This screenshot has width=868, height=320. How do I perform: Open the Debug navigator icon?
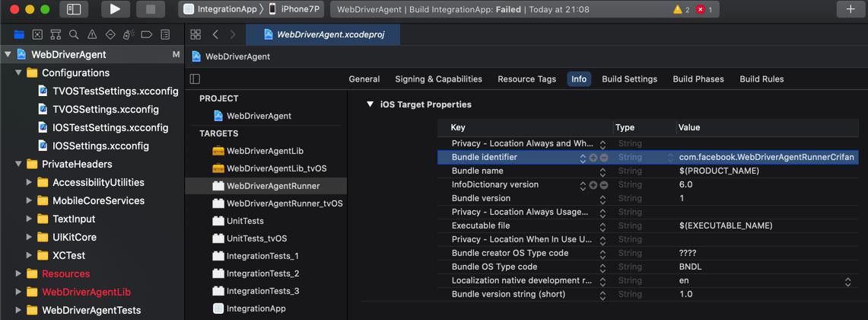(x=129, y=34)
